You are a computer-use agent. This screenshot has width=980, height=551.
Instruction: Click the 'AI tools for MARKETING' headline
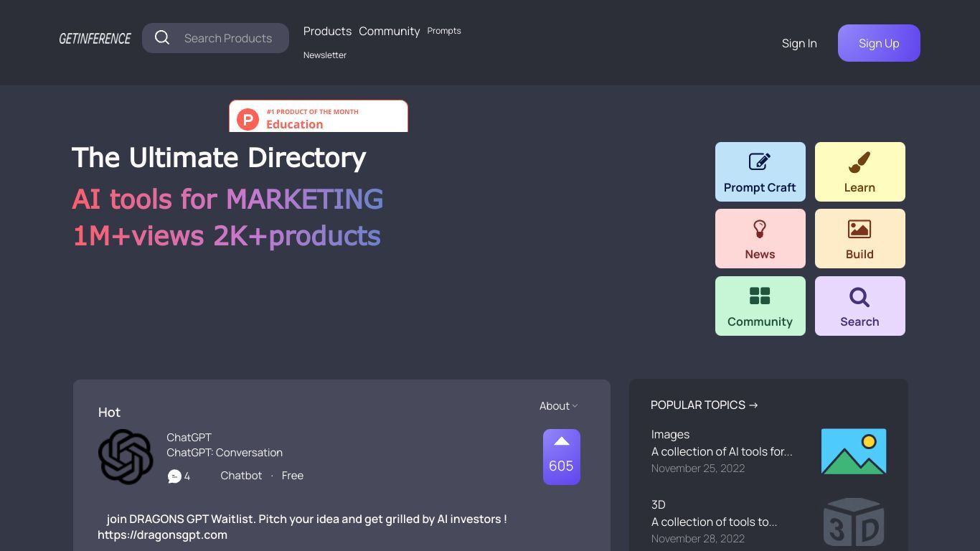(227, 199)
